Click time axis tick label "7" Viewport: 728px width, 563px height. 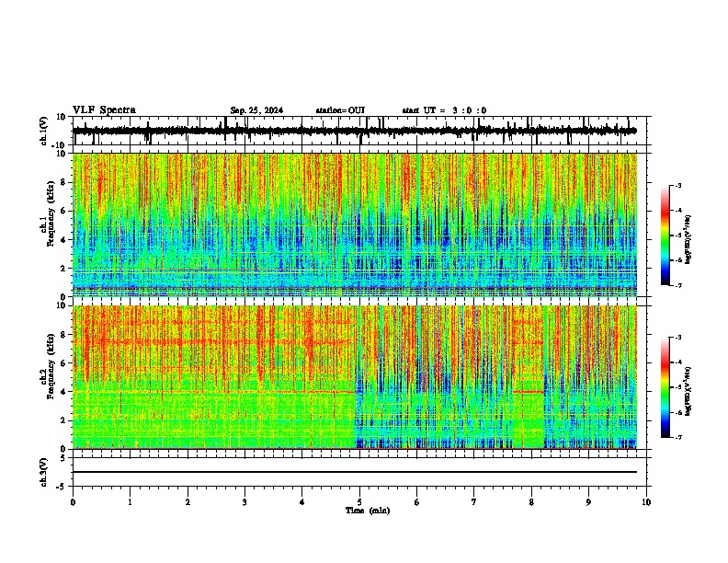tap(474, 502)
